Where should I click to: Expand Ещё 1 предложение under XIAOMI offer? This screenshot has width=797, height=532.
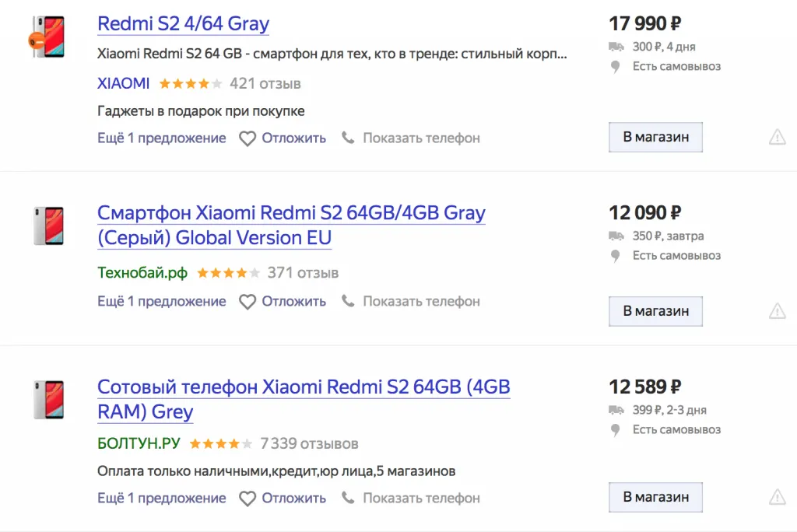[161, 138]
